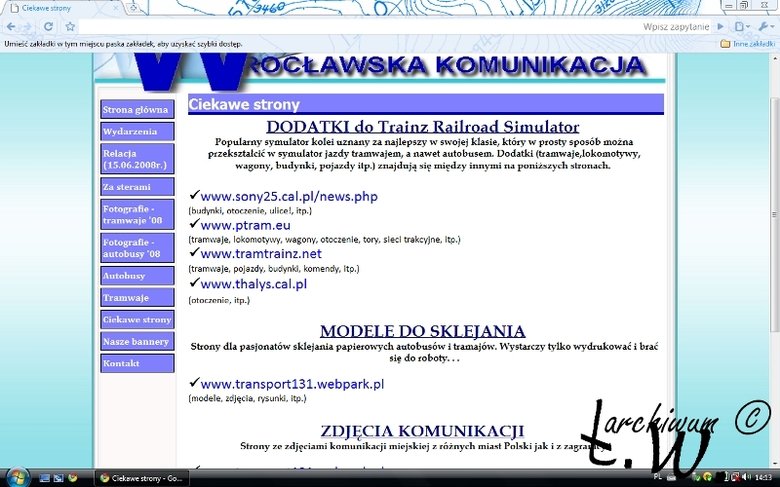Click the DODATKI do Trainz Railroad Simulator heading
The image size is (780, 487).
(423, 126)
